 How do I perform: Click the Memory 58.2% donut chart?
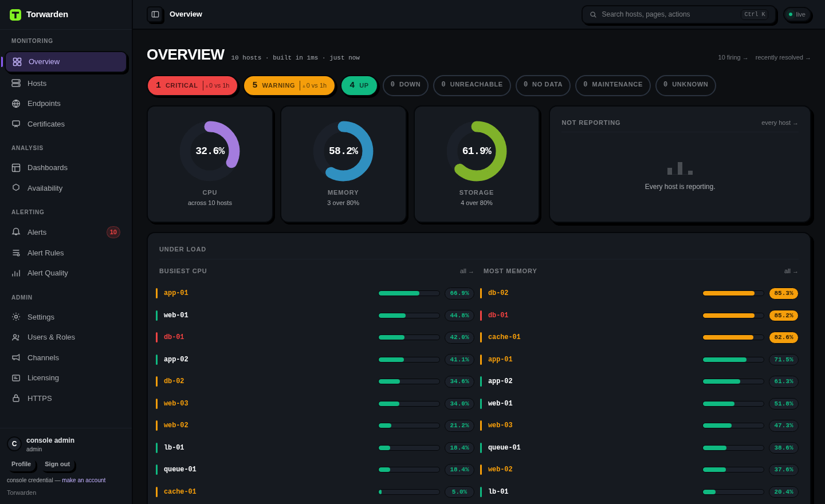(343, 151)
